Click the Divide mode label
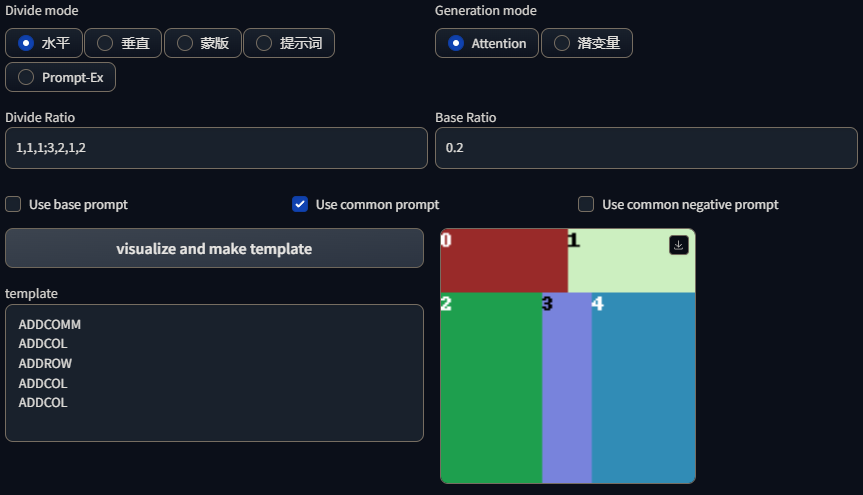This screenshot has height=495, width=863. tap(42, 10)
